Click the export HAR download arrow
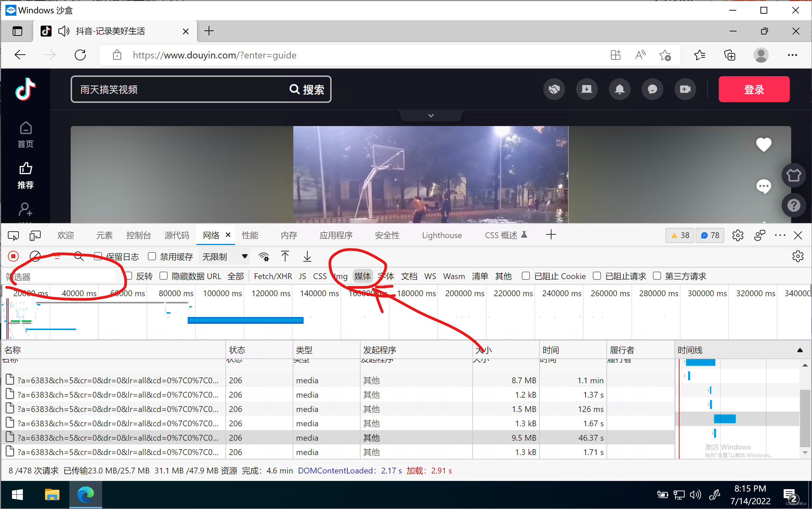Image resolution: width=812 pixels, height=509 pixels. [x=307, y=256]
